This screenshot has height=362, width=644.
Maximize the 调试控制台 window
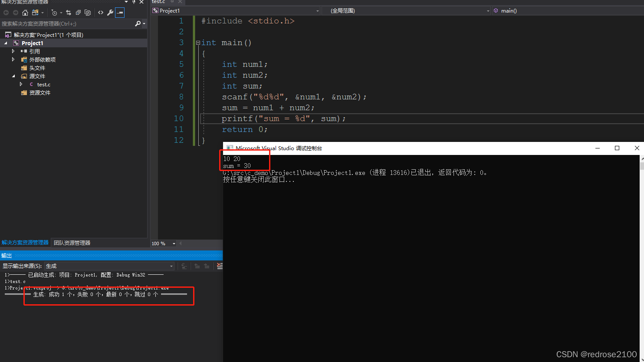(617, 148)
